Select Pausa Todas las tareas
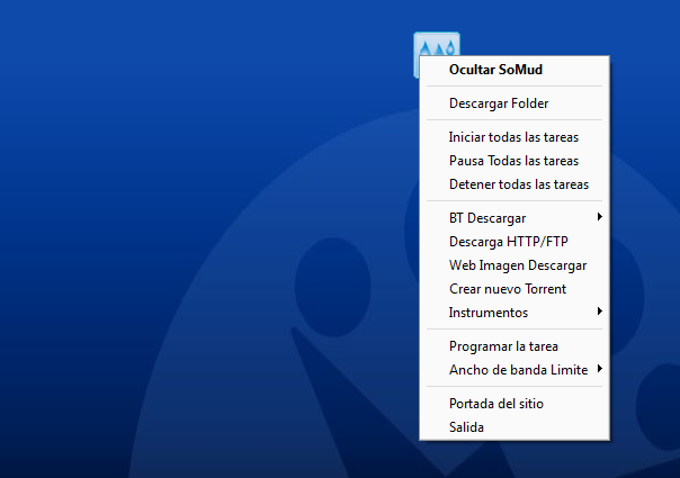This screenshot has width=680, height=478. [514, 161]
